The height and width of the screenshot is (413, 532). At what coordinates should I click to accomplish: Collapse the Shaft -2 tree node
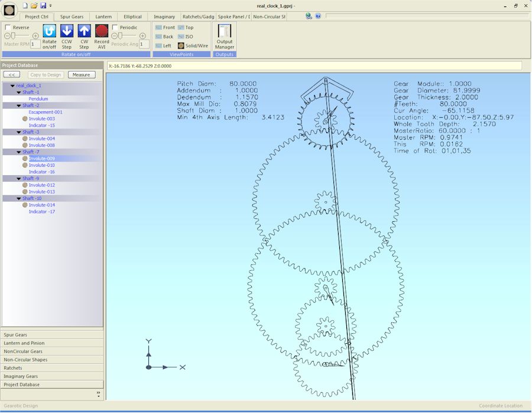click(x=18, y=105)
